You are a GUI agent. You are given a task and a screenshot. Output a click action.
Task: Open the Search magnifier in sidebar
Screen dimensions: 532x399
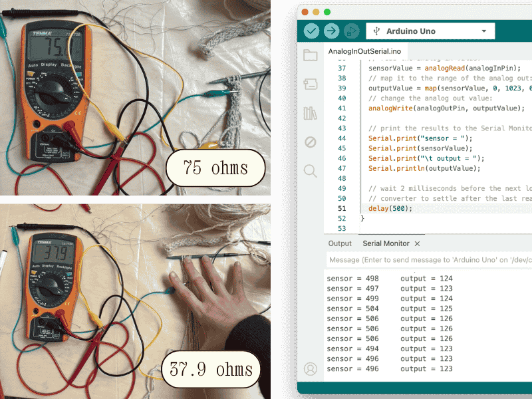[311, 171]
